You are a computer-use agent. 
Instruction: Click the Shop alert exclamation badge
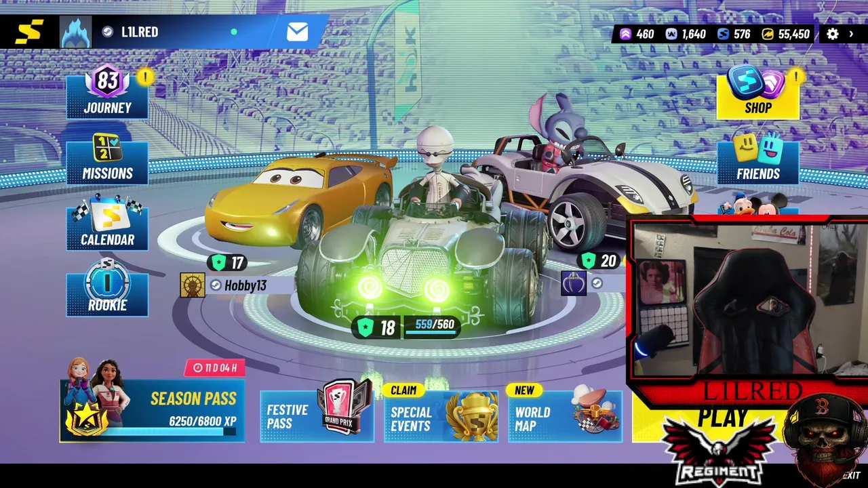tap(795, 77)
